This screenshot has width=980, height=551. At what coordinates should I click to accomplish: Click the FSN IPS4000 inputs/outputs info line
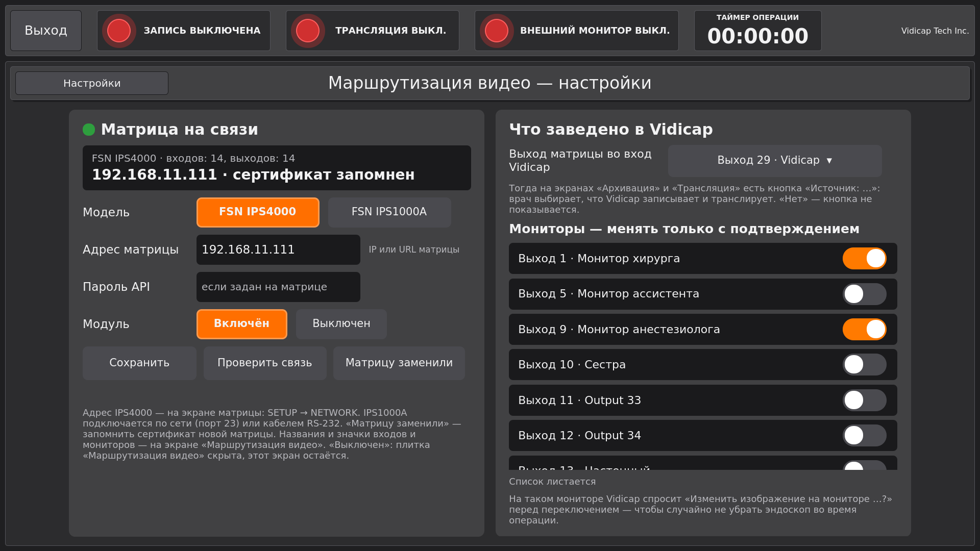pyautogui.click(x=193, y=159)
